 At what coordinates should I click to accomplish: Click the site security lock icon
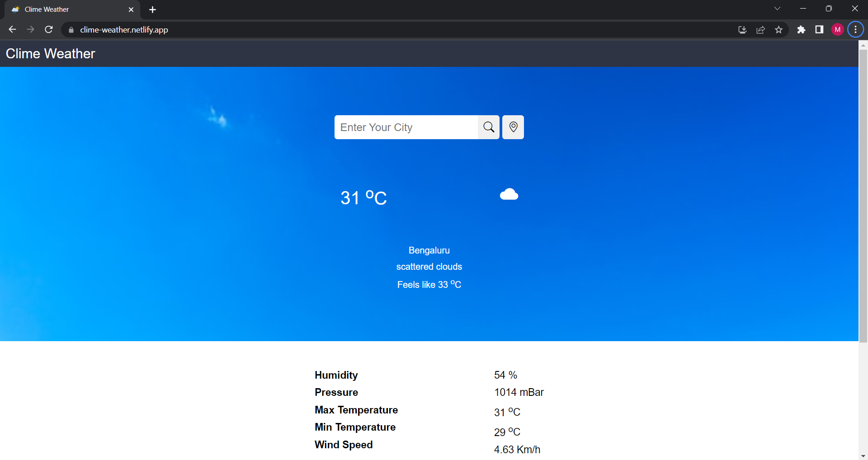[71, 29]
